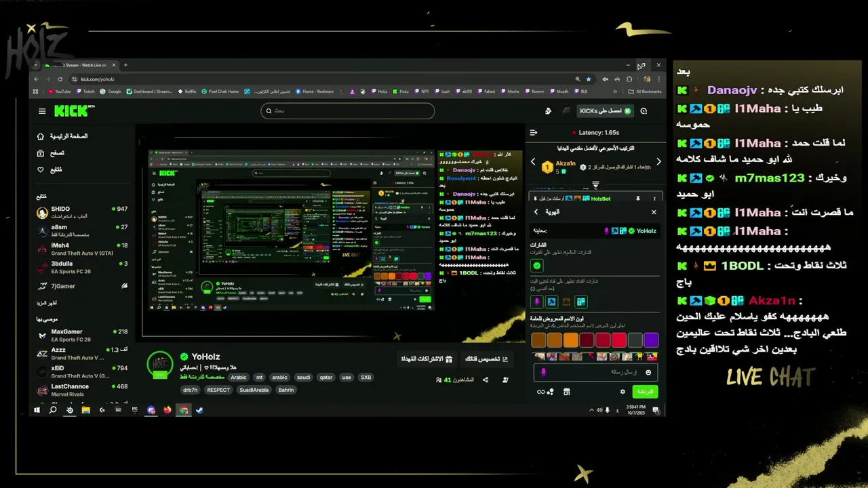Toggle the blue arrow channel badge
This screenshot has height=488, width=868.
pos(552,302)
